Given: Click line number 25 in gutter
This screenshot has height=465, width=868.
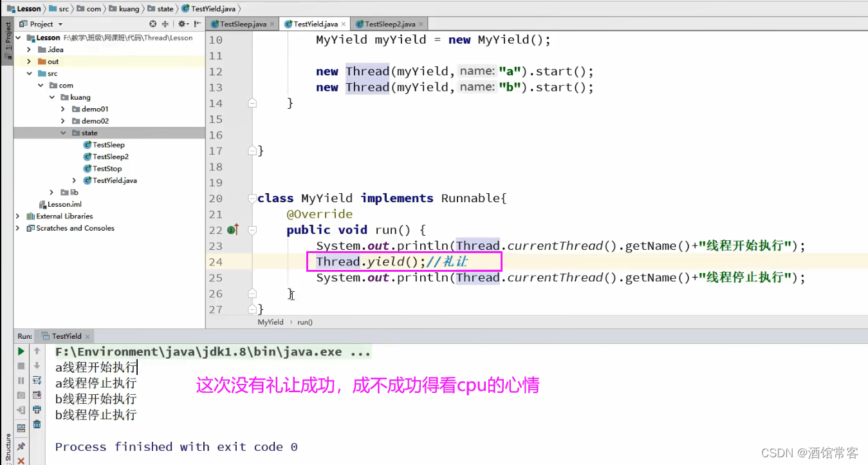Looking at the screenshot, I should (216, 278).
